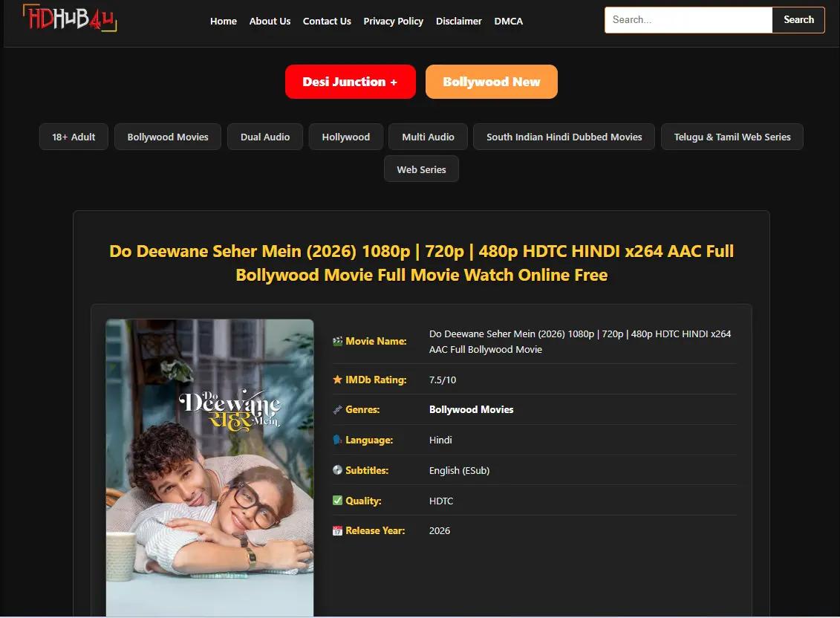The height and width of the screenshot is (618, 840).
Task: View the Privacy Policy page
Action: (x=393, y=21)
